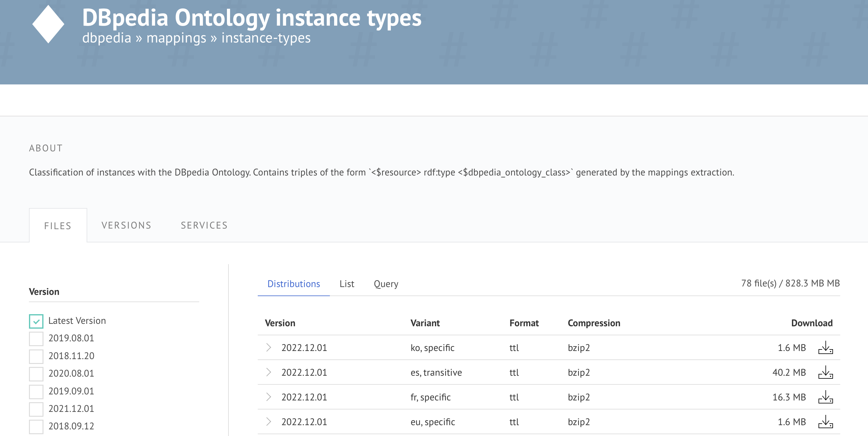Check the 2019.09.01 version filter
The width and height of the screenshot is (868, 436).
tap(36, 392)
